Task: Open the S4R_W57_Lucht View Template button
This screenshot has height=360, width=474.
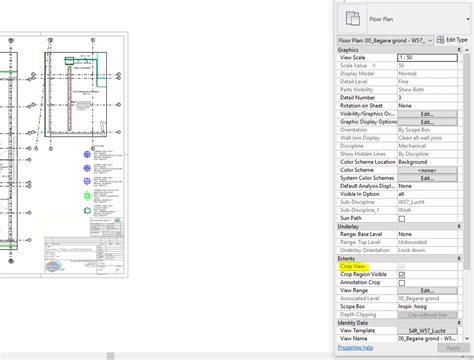Action: pos(427,331)
